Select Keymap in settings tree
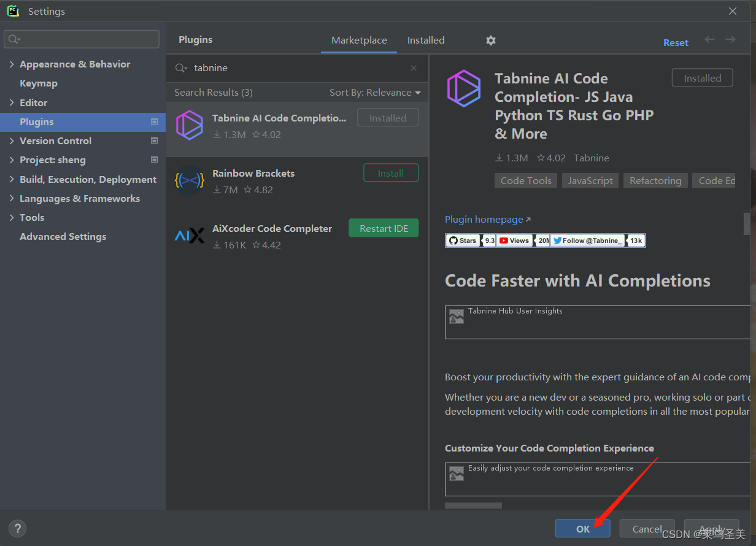The height and width of the screenshot is (546, 756). click(39, 83)
